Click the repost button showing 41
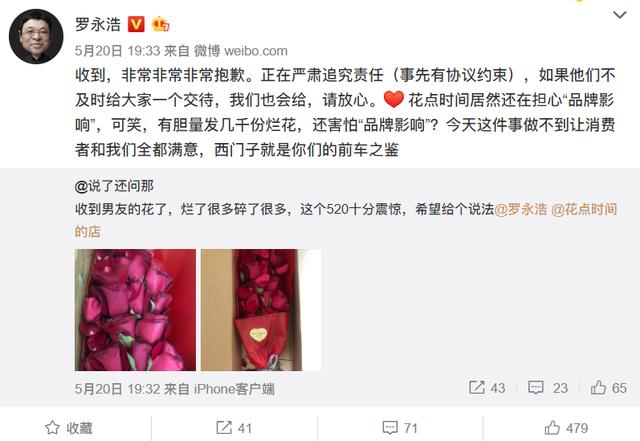The height and width of the screenshot is (441, 640). pyautogui.click(x=234, y=428)
